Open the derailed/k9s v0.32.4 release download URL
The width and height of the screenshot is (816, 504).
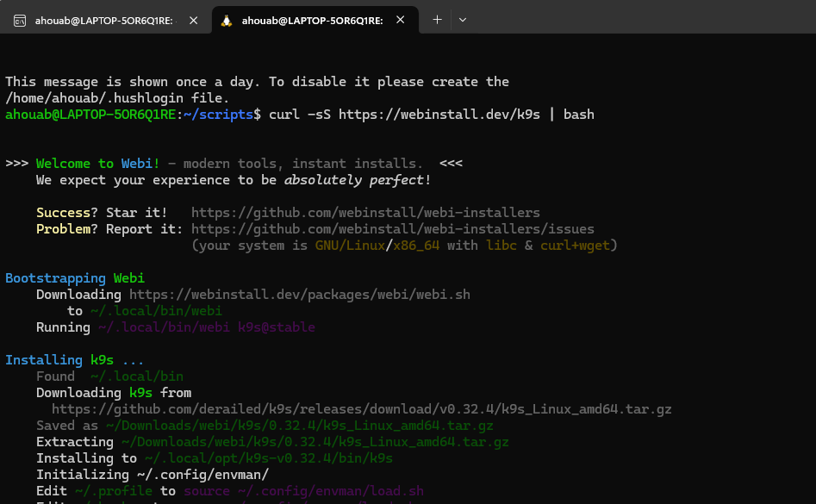pos(362,409)
